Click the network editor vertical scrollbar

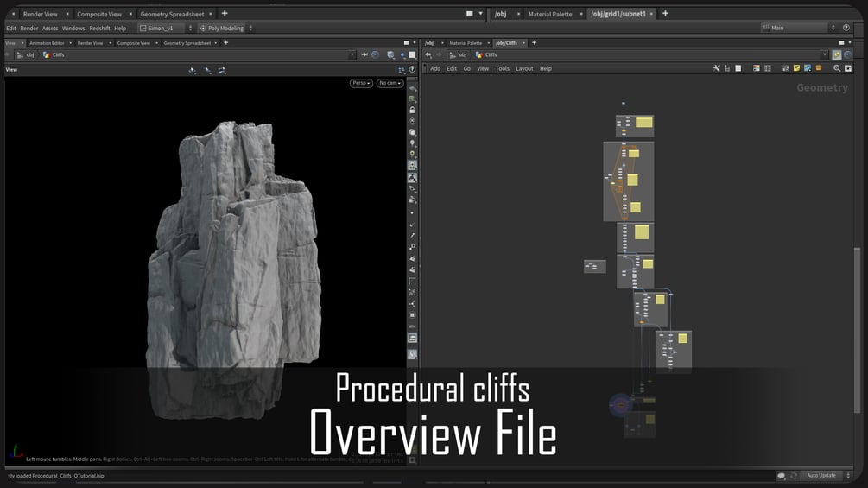(x=857, y=329)
